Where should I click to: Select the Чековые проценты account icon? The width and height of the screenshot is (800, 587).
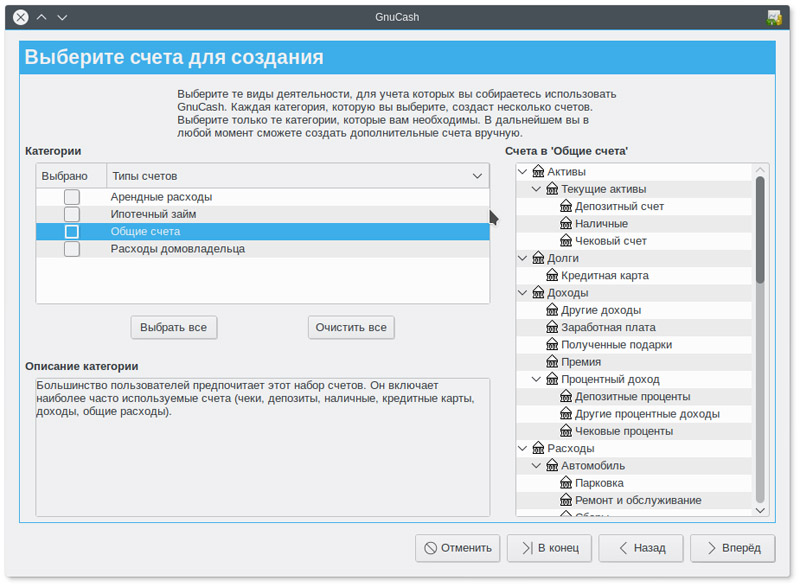tap(566, 431)
